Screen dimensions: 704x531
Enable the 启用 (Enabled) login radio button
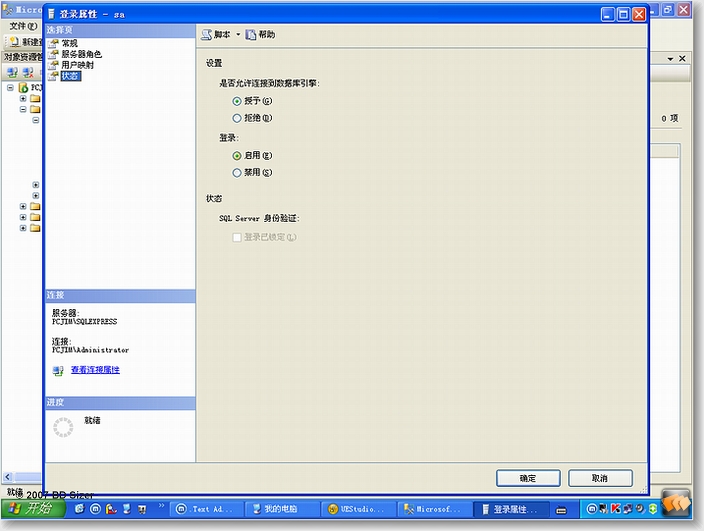pos(237,155)
